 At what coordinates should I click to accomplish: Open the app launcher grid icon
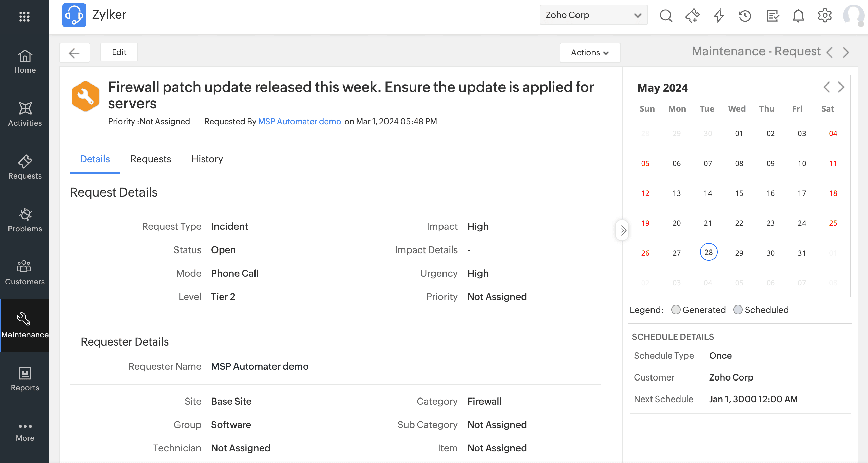[24, 16]
